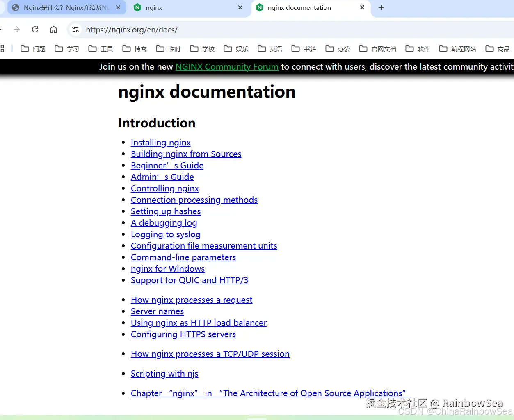The height and width of the screenshot is (420, 514).
Task: Open the 书籍 bookmark folder
Action: point(304,49)
